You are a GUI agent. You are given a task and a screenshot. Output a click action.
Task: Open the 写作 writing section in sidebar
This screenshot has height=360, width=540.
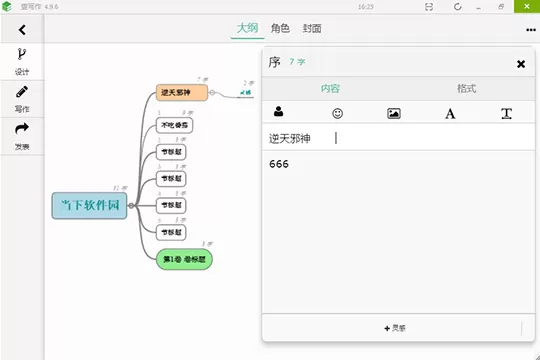[x=22, y=99]
